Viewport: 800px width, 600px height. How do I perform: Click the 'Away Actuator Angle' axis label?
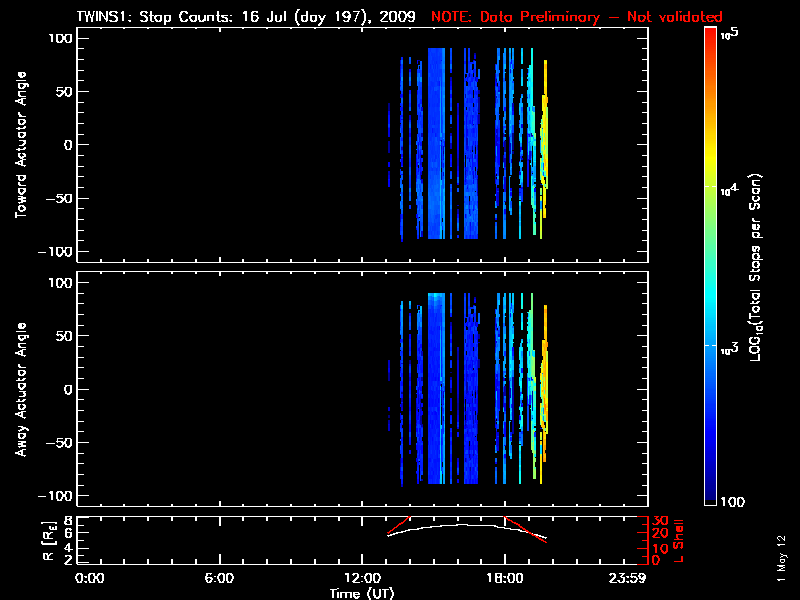(19, 389)
